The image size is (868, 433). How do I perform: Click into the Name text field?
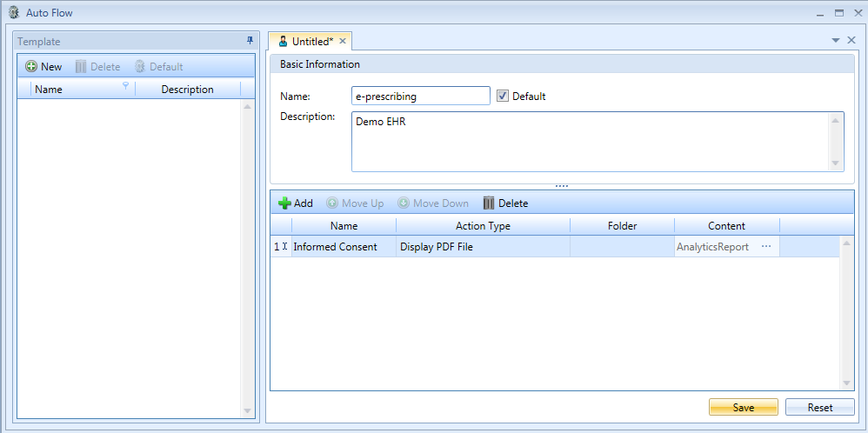pos(421,97)
